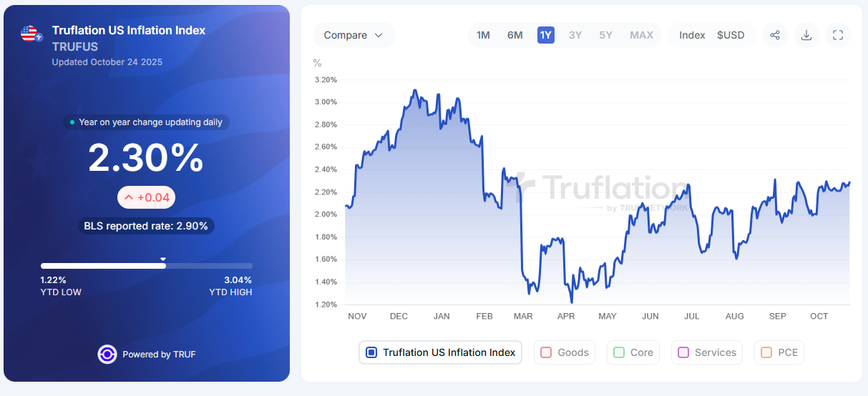This screenshot has height=396, width=868.
Task: Click the red up-arrow change indicator
Action: pos(129,197)
